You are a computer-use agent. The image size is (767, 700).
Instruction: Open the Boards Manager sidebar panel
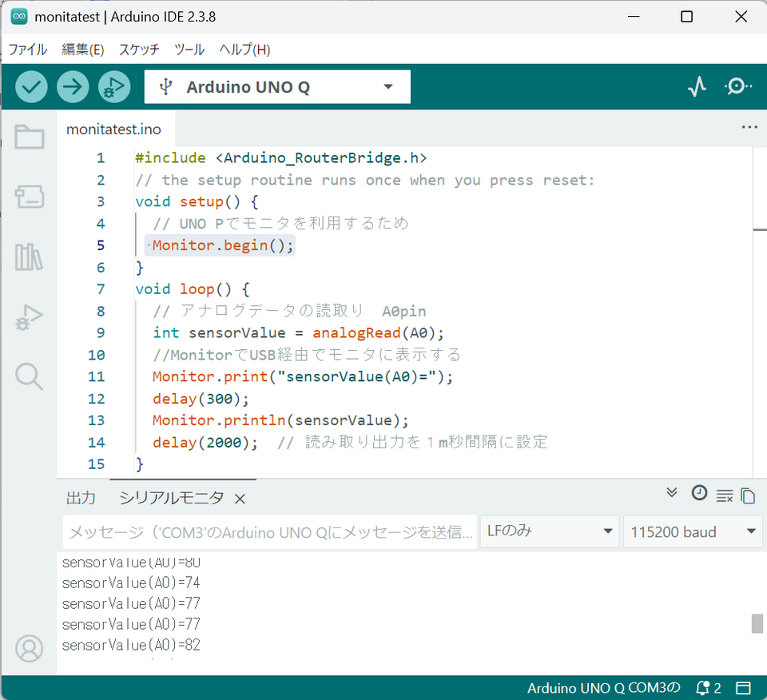pyautogui.click(x=30, y=197)
